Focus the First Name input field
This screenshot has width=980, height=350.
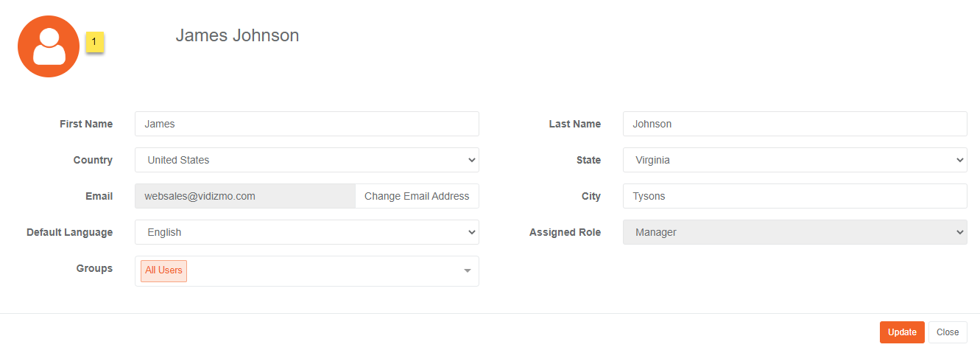(x=307, y=124)
